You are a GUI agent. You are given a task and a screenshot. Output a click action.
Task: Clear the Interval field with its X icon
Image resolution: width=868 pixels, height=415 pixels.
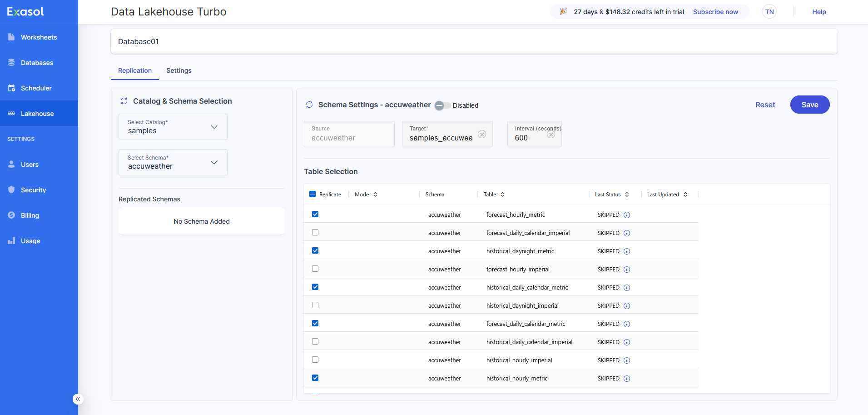coord(551,134)
